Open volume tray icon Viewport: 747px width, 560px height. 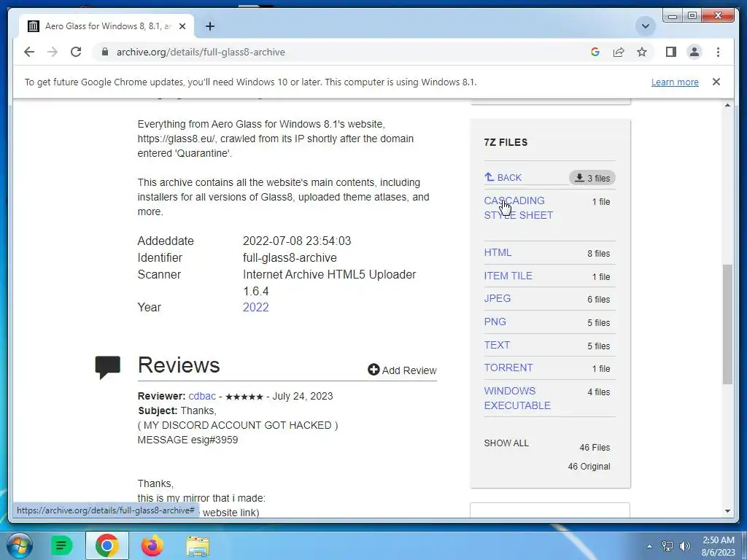click(x=684, y=546)
